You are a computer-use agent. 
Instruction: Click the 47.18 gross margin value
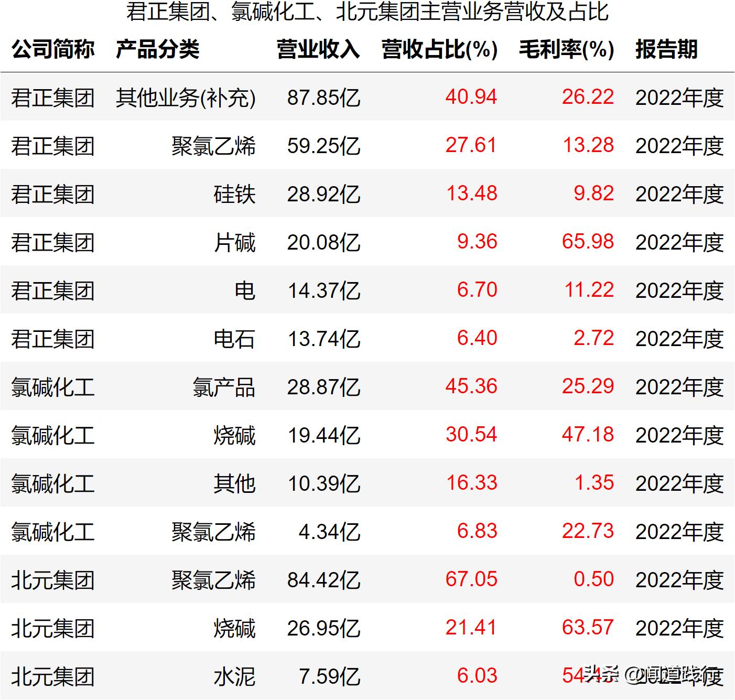point(588,435)
